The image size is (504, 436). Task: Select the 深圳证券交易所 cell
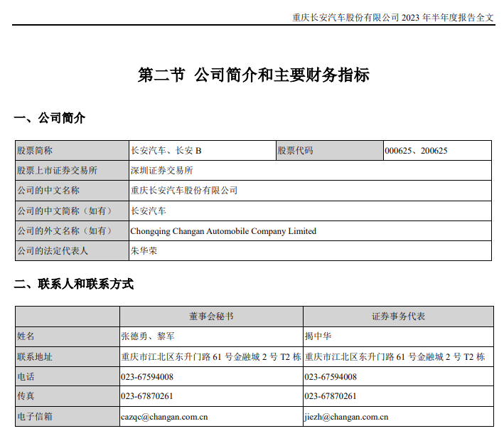161,171
